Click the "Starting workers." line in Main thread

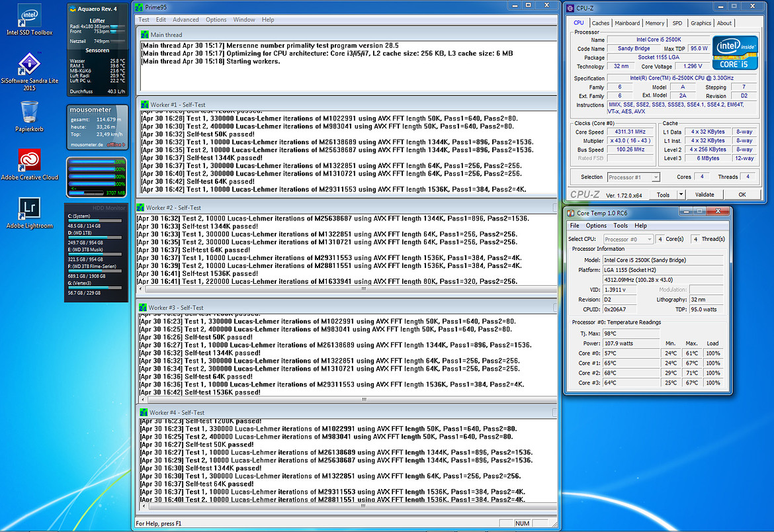[253, 62]
